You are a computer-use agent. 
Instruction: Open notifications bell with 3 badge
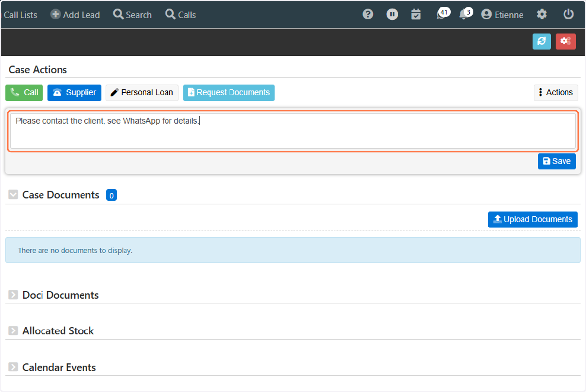click(x=466, y=14)
